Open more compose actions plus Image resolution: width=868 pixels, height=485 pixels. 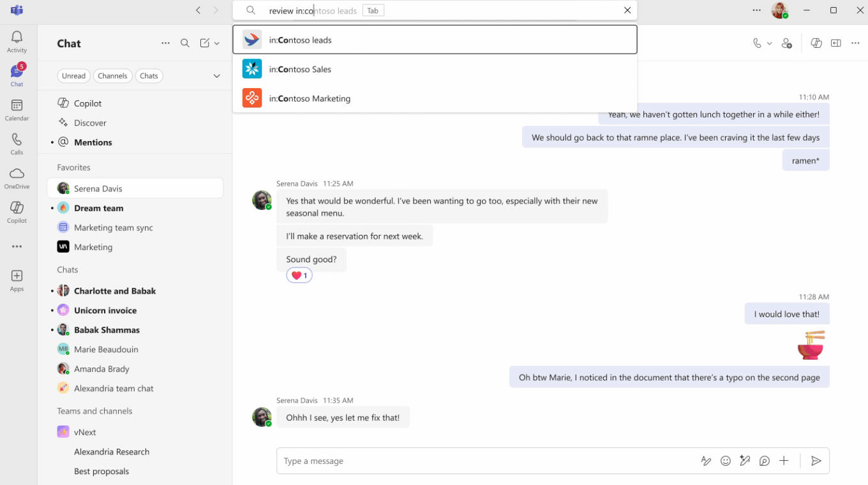tap(784, 461)
